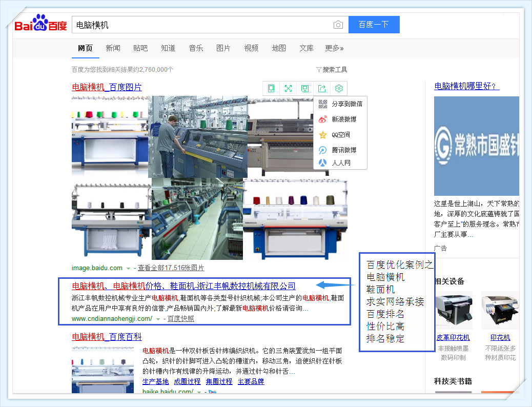Click the Baidu paw logo

(x=40, y=25)
